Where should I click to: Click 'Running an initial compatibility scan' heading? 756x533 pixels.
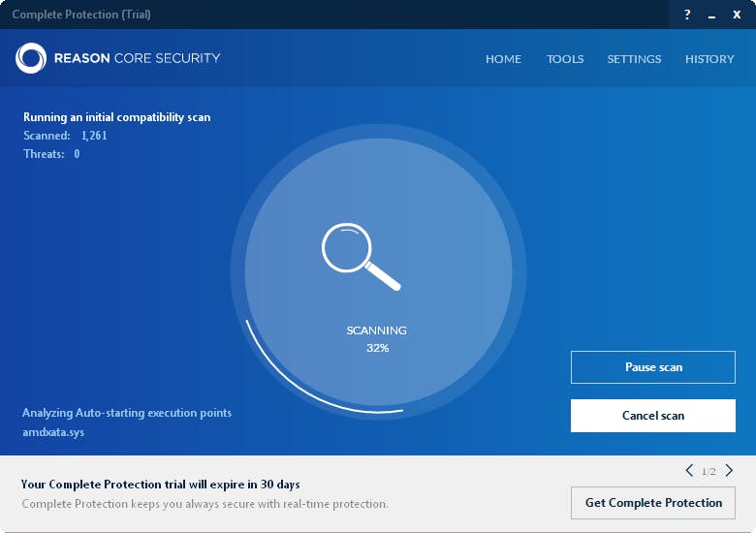coord(116,117)
